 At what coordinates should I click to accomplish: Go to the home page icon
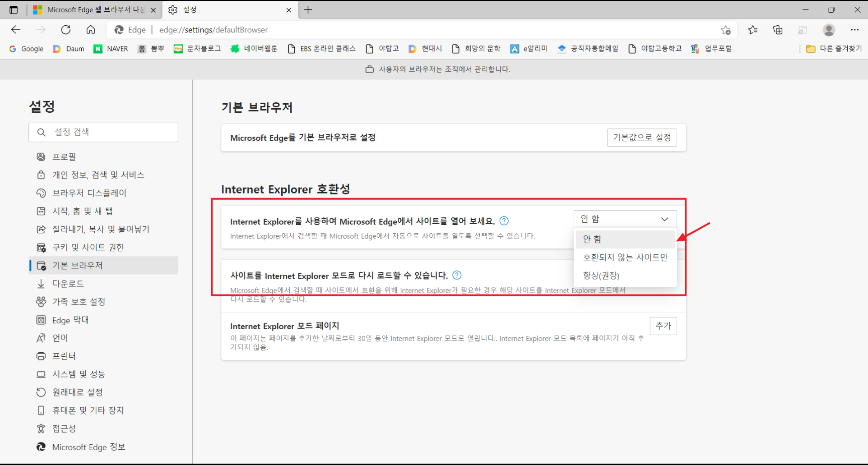(x=91, y=30)
